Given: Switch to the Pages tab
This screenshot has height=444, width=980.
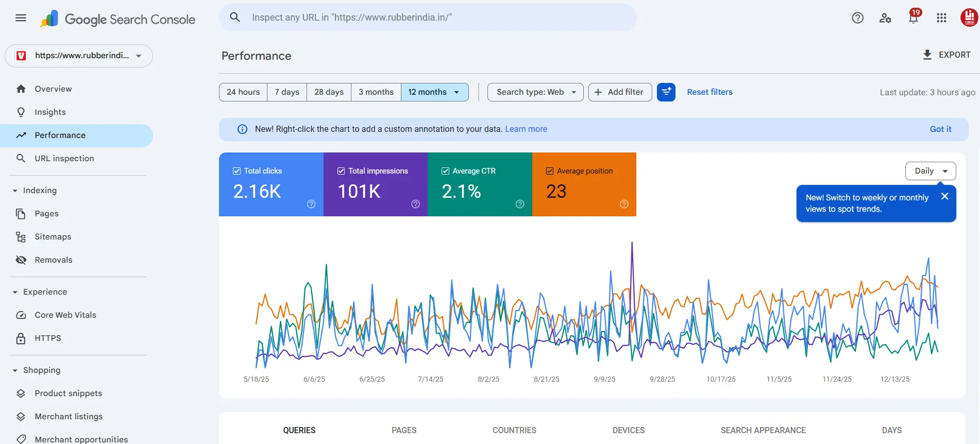Looking at the screenshot, I should (403, 430).
